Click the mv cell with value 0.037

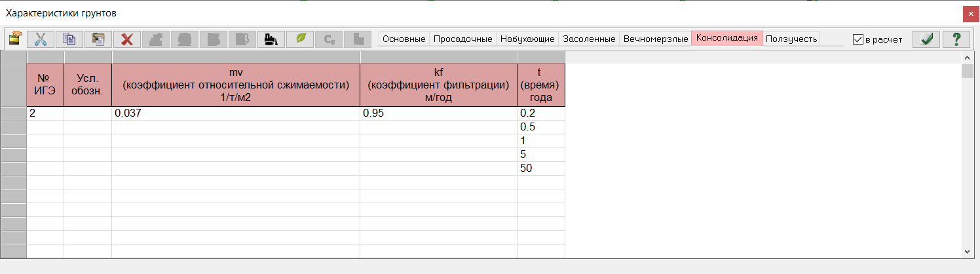pyautogui.click(x=236, y=113)
